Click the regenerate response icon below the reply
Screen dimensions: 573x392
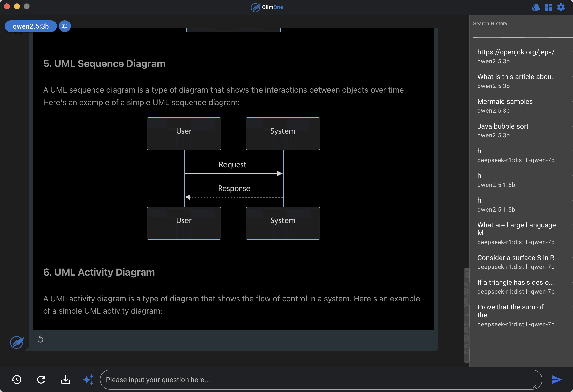click(40, 339)
